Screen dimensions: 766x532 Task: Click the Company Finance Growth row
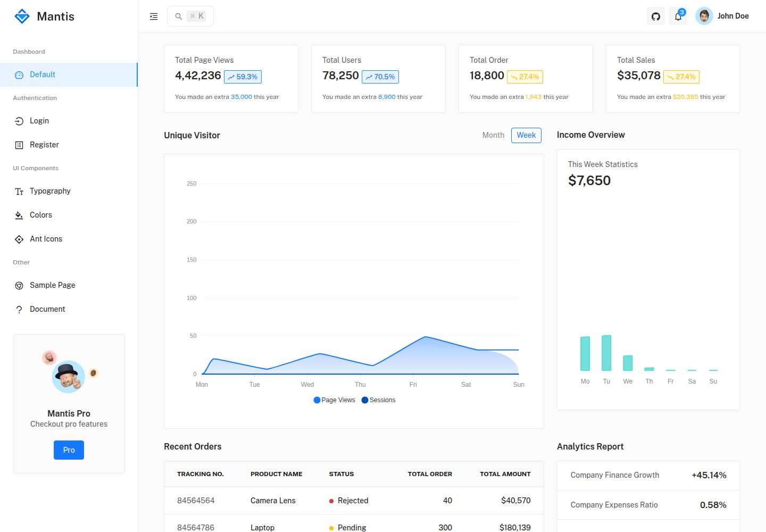coord(648,475)
